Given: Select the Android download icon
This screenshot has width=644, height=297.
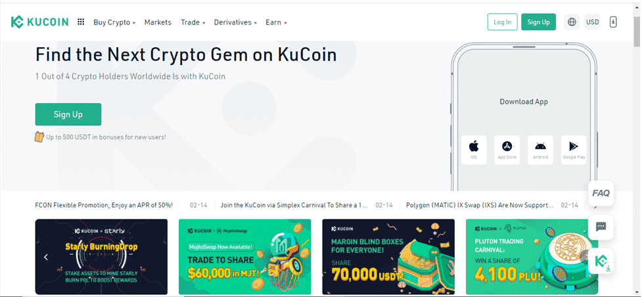Looking at the screenshot, I should pos(540,150).
